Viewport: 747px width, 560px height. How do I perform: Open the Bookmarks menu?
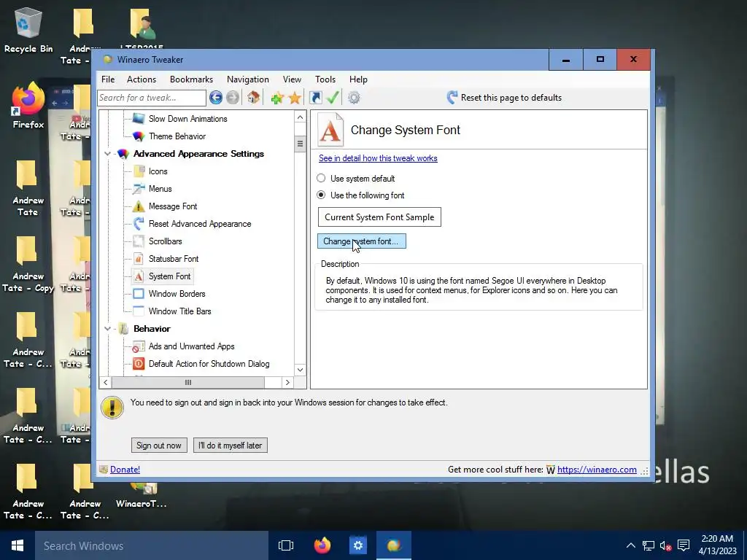192,79
